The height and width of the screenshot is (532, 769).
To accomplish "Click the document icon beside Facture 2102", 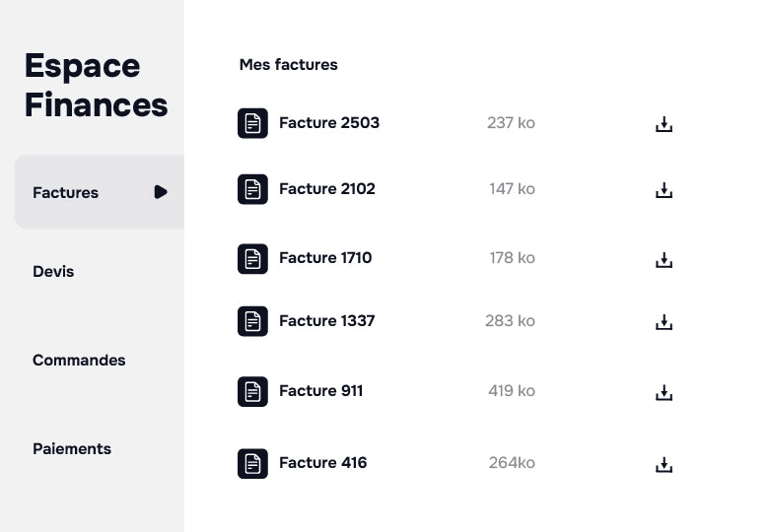I will 252,189.
